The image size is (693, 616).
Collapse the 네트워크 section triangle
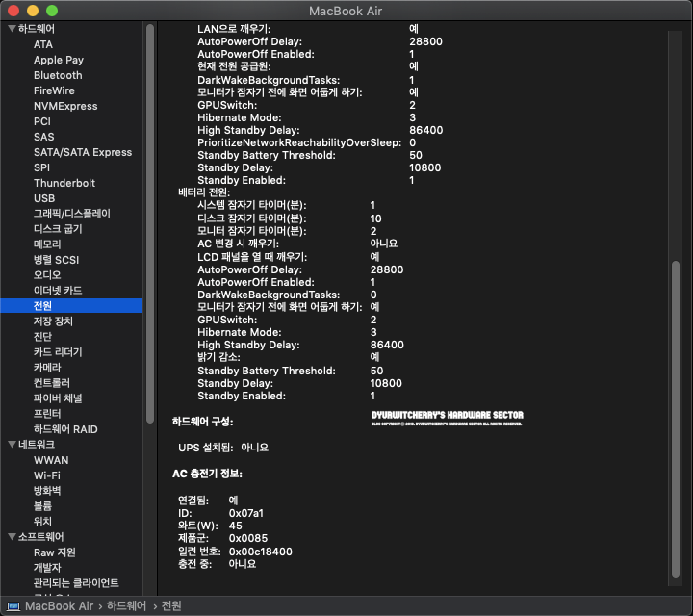coord(12,445)
